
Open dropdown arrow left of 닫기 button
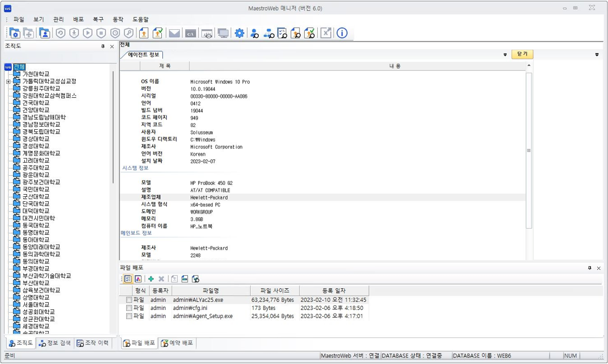tap(505, 55)
